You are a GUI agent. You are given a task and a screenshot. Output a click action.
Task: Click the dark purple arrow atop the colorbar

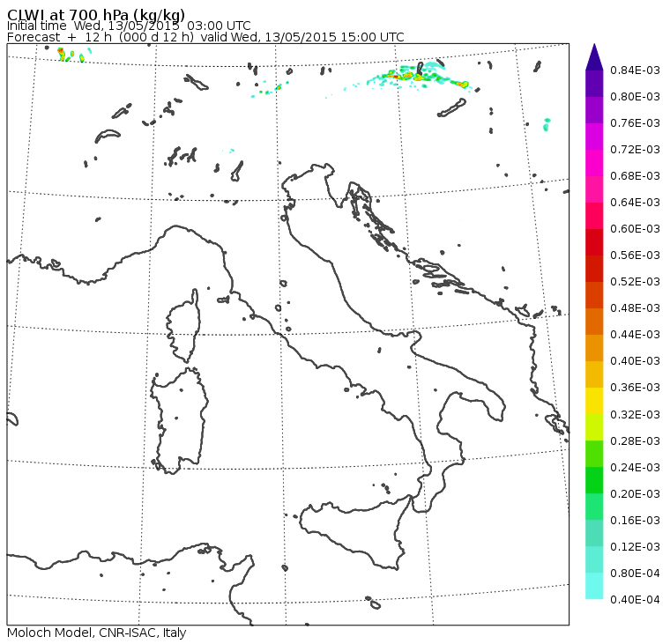[x=594, y=57]
